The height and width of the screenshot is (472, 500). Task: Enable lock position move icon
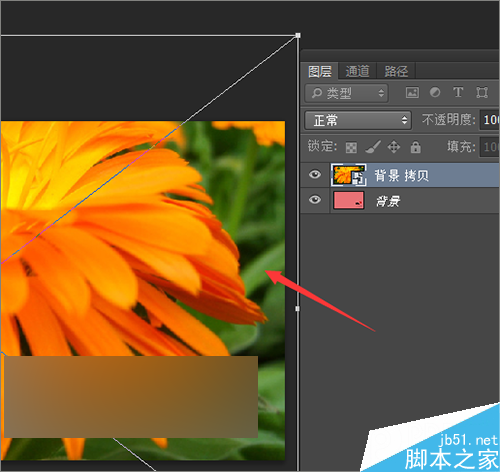point(394,147)
